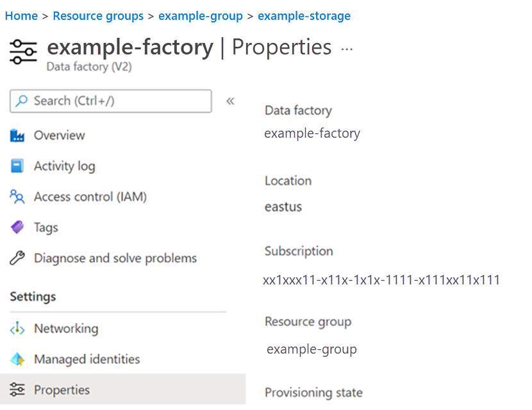
Task: Go to the Home breadcrumb link
Action: (21, 16)
